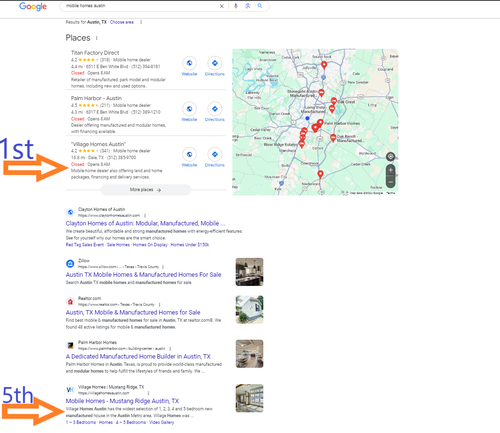Click the Clayton Homes of Austin site favicon
The height and width of the screenshot is (433, 500).
[x=70, y=212]
